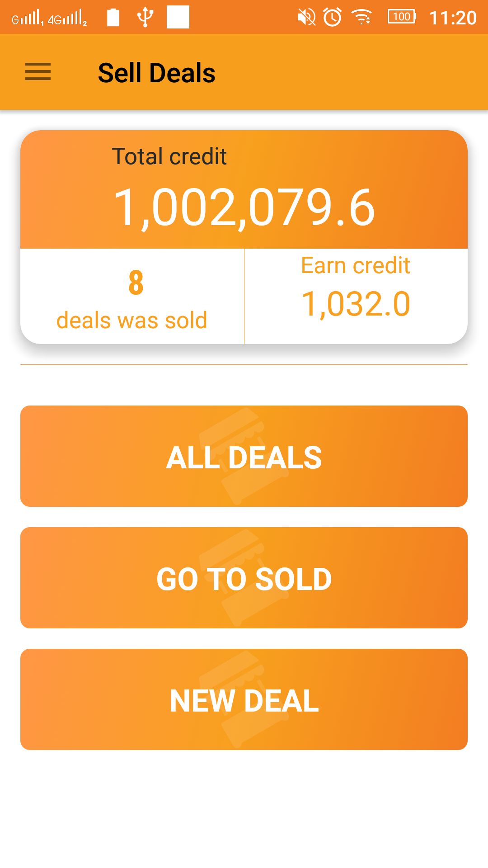Image resolution: width=488 pixels, height=868 pixels.
Task: Tap the ALL DEALS button
Action: pos(244,456)
